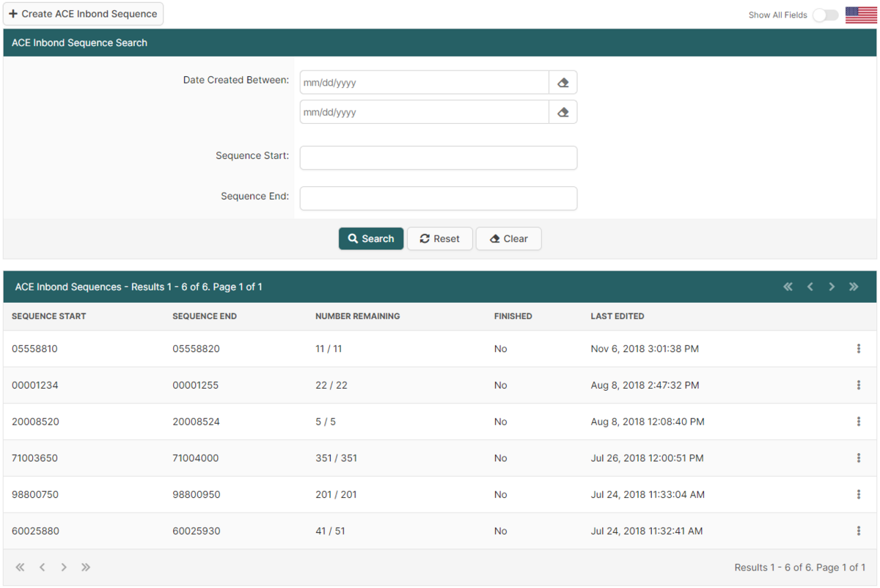The width and height of the screenshot is (880, 588).
Task: Click the Create ACE Inbond Sequence button
Action: coord(83,13)
